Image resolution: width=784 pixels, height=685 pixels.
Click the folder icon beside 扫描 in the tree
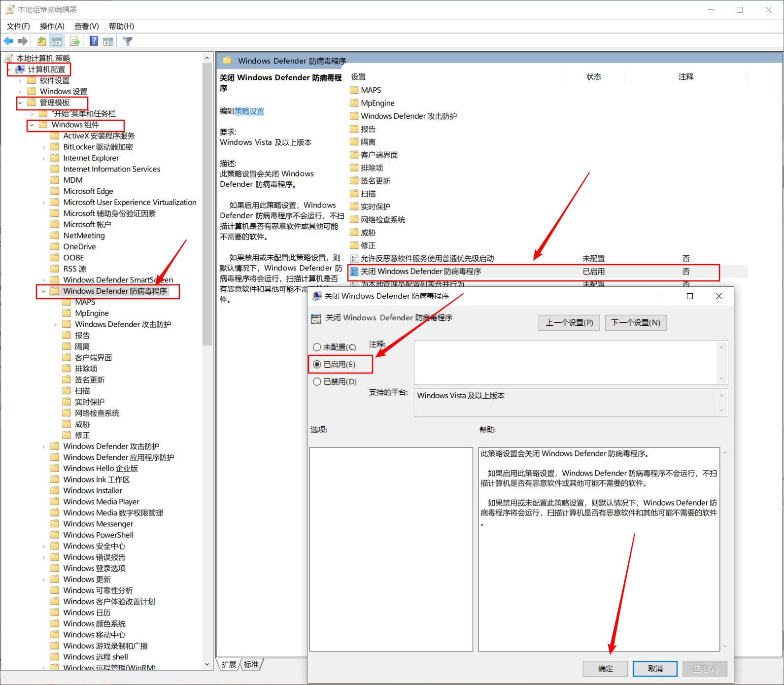point(67,391)
